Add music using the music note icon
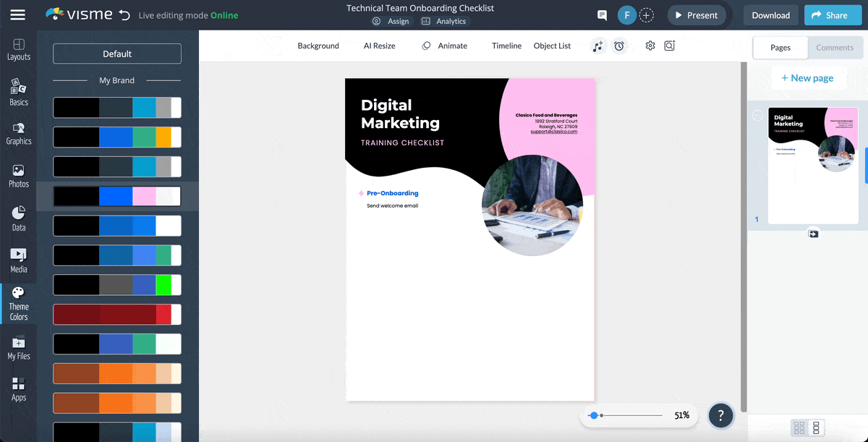868x442 pixels. [x=598, y=45]
